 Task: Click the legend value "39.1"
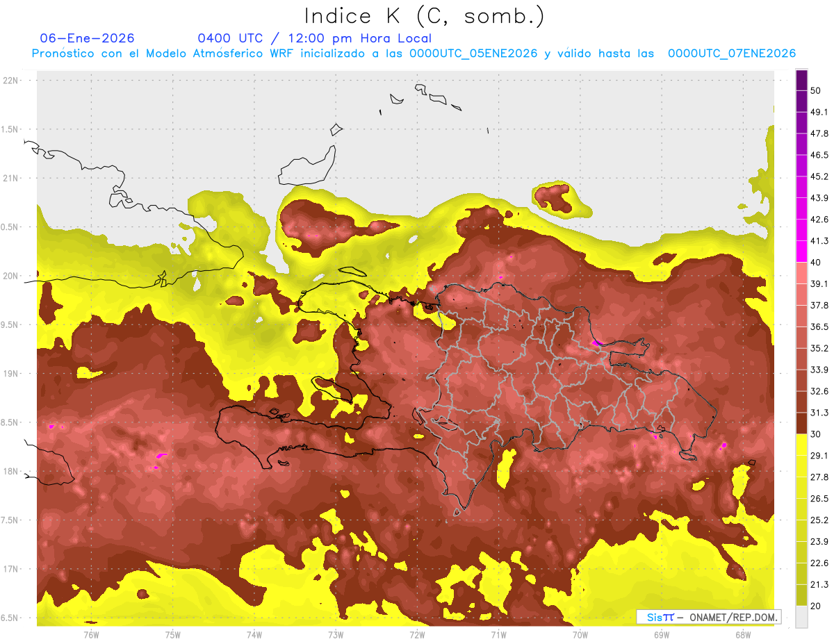tap(819, 284)
